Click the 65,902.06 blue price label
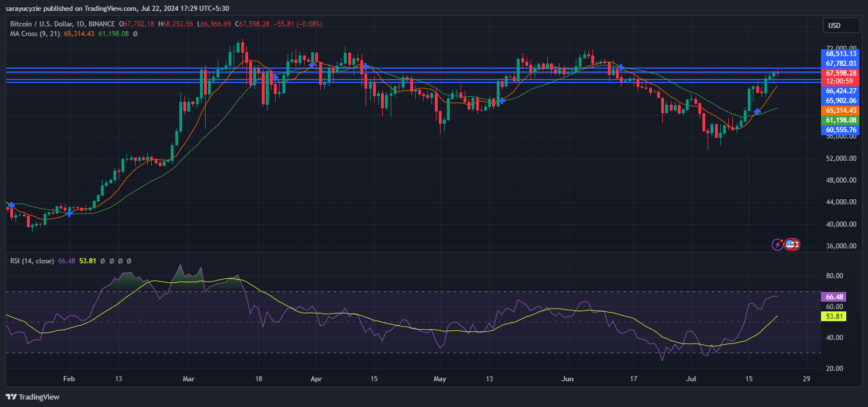Screen dimensions: 868x407 pos(840,100)
